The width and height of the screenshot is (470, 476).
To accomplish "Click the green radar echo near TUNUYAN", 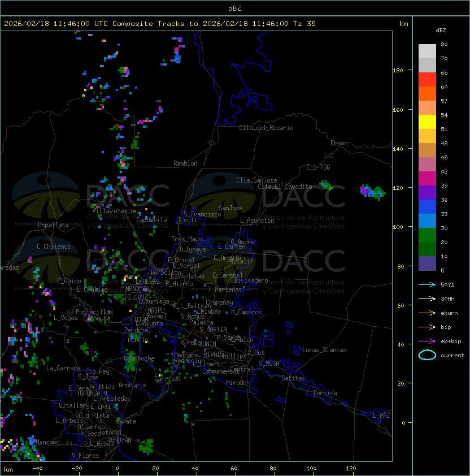I will coord(146,446).
